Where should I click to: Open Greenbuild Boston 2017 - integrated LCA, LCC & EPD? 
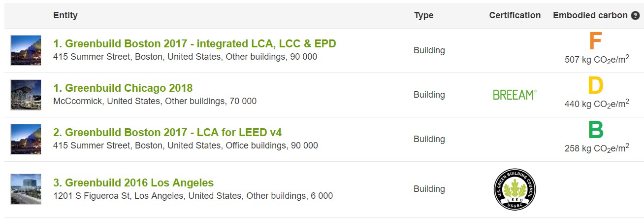tap(194, 43)
